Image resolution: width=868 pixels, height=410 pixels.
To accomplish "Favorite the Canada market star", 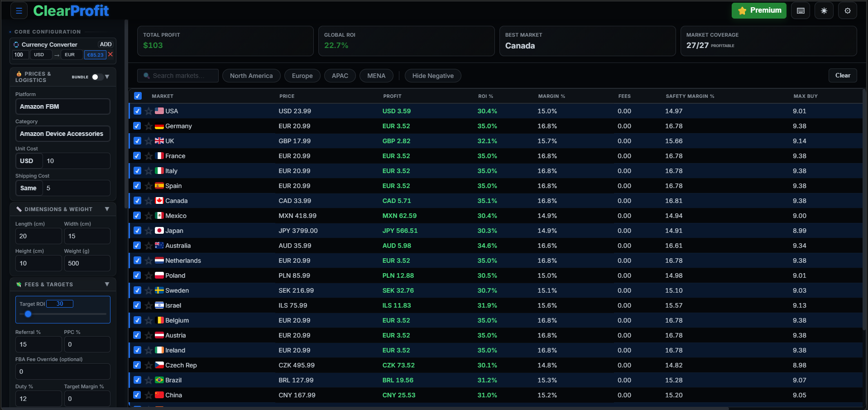I will [x=149, y=201].
